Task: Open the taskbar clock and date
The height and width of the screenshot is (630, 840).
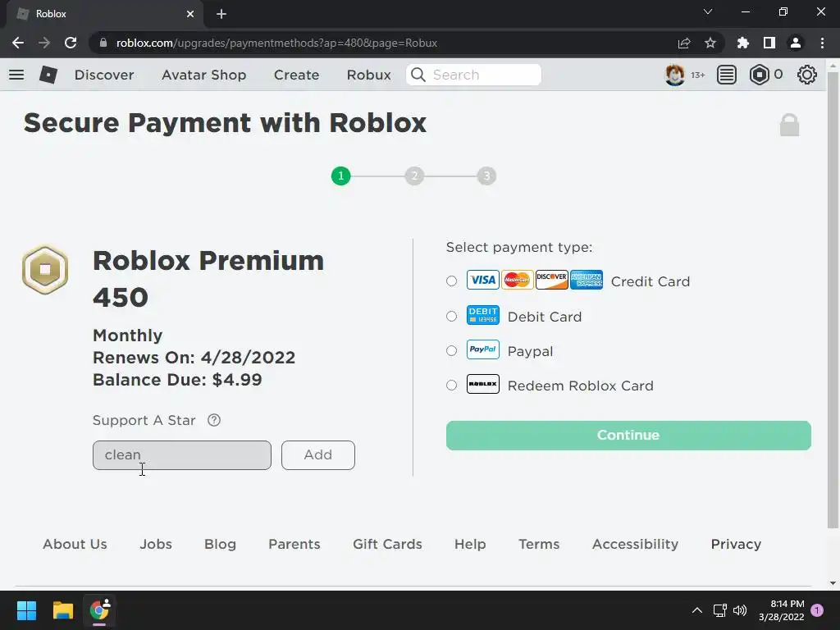Action: 782,610
